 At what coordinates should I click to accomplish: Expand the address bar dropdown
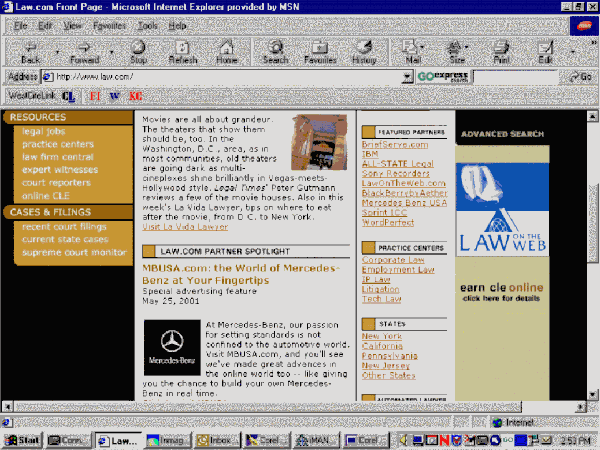click(408, 77)
